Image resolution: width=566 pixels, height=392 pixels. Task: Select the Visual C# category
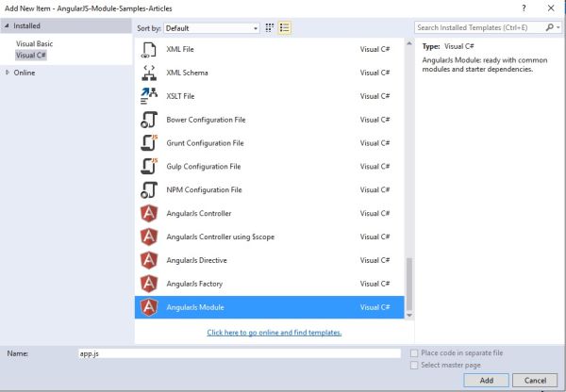coord(31,56)
